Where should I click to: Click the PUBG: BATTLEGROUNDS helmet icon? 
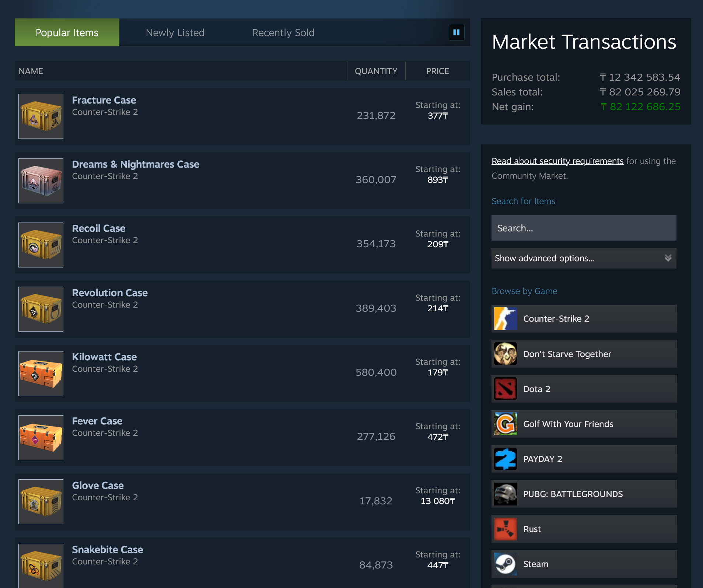506,494
